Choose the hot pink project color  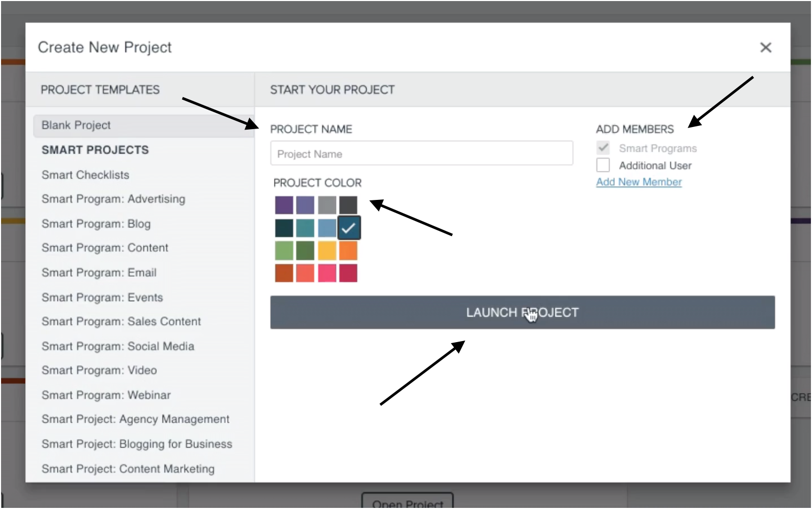[x=327, y=273]
